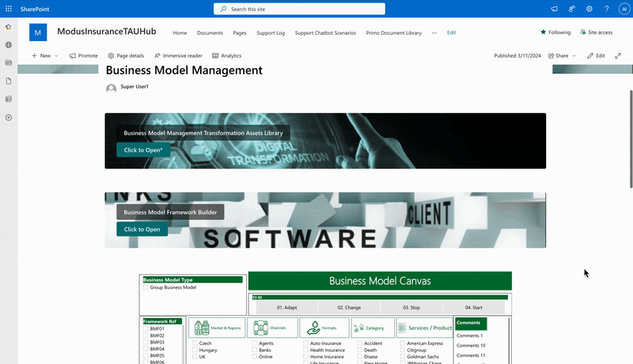The image size is (633, 364).
Task: Open the social connections icon in header
Action: [x=571, y=9]
